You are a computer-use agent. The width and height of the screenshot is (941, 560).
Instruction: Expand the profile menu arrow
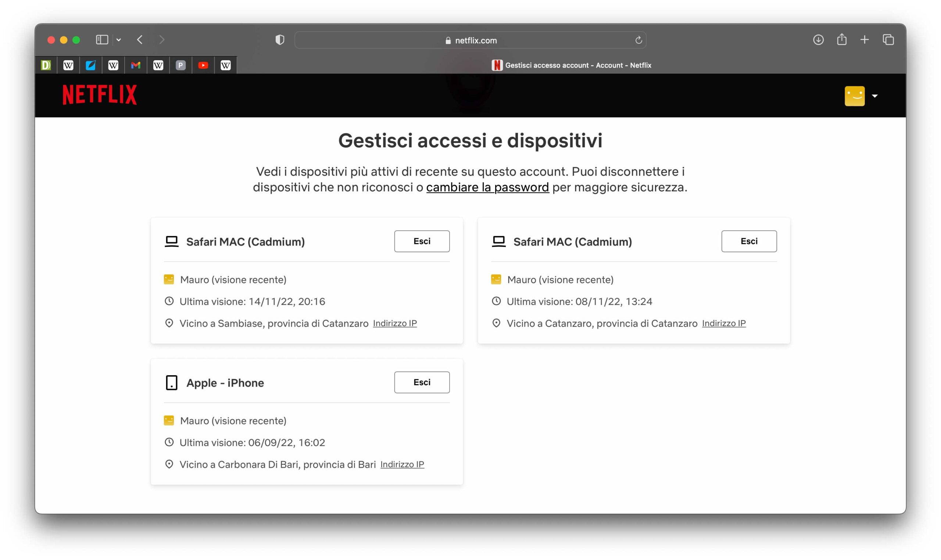click(875, 96)
